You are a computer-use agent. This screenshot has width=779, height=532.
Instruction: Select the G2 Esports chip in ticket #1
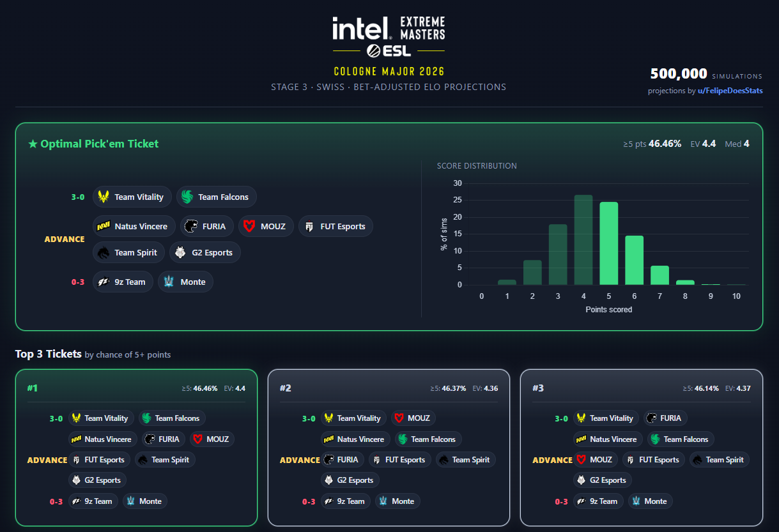(98, 480)
